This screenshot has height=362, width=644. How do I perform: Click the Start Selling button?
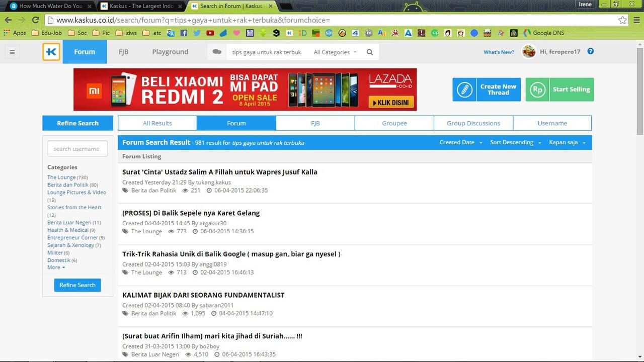click(559, 89)
